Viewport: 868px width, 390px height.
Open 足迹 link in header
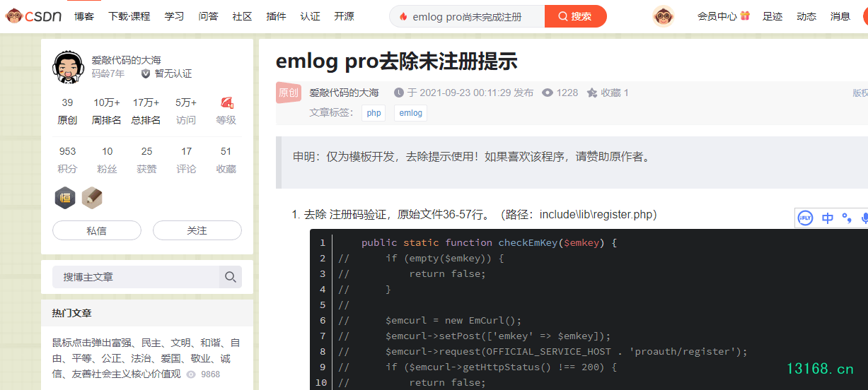772,16
